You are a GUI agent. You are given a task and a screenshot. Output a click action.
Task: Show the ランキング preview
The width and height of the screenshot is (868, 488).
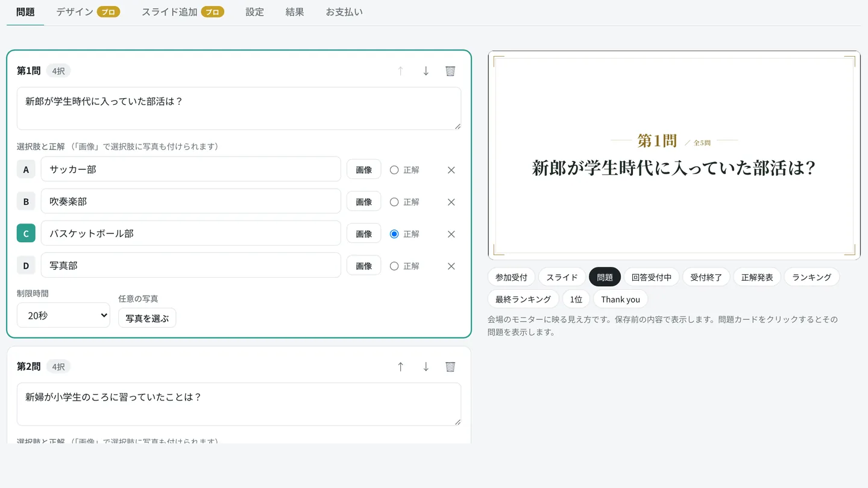click(x=812, y=277)
